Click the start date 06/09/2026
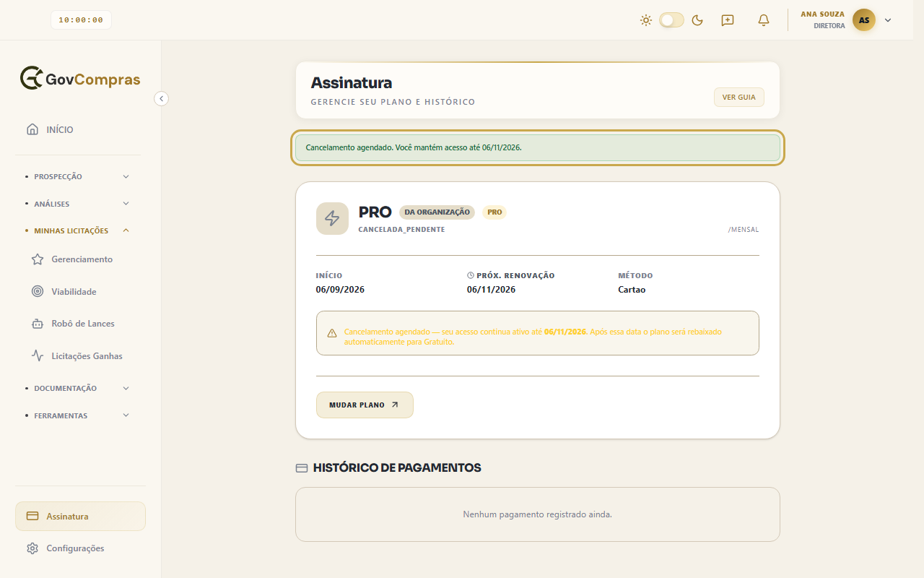This screenshot has width=924, height=578. click(x=340, y=290)
